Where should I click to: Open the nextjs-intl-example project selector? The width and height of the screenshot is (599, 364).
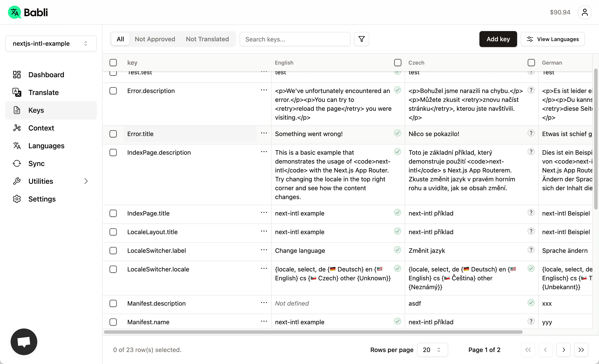point(51,44)
